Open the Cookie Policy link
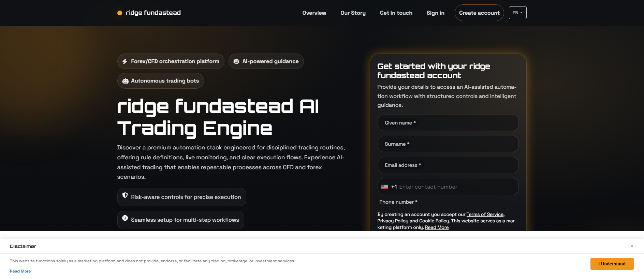Screen dimensions: 644x279 (434, 221)
